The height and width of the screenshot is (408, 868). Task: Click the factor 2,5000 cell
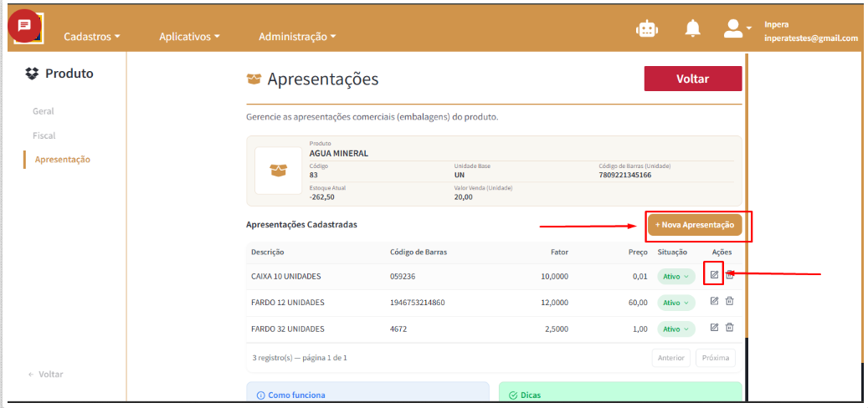(557, 329)
